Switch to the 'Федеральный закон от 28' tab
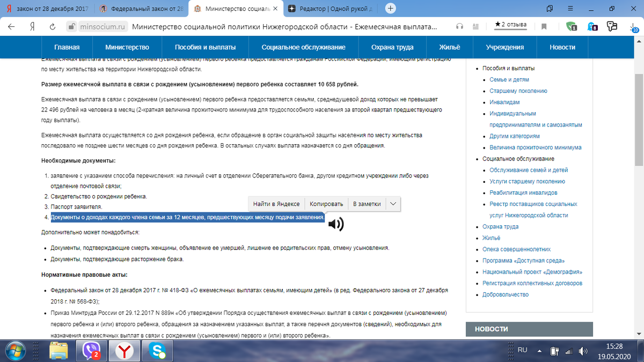644x362 pixels. tap(142, 9)
